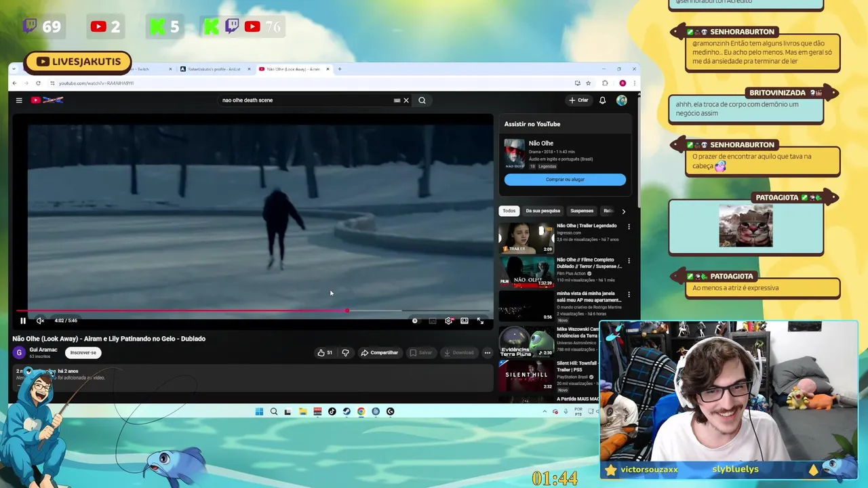Bookmark this page with the star icon
Viewport: 868px width, 488px height.
(x=588, y=83)
